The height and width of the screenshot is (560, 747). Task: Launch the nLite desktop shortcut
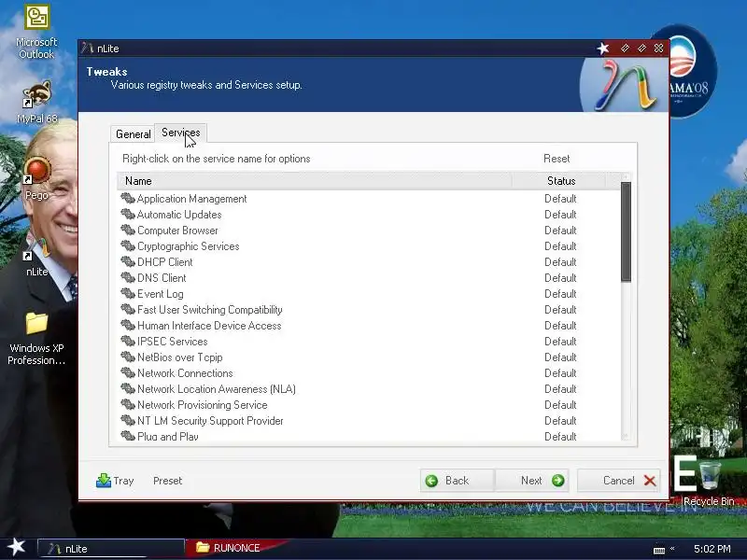pos(36,258)
